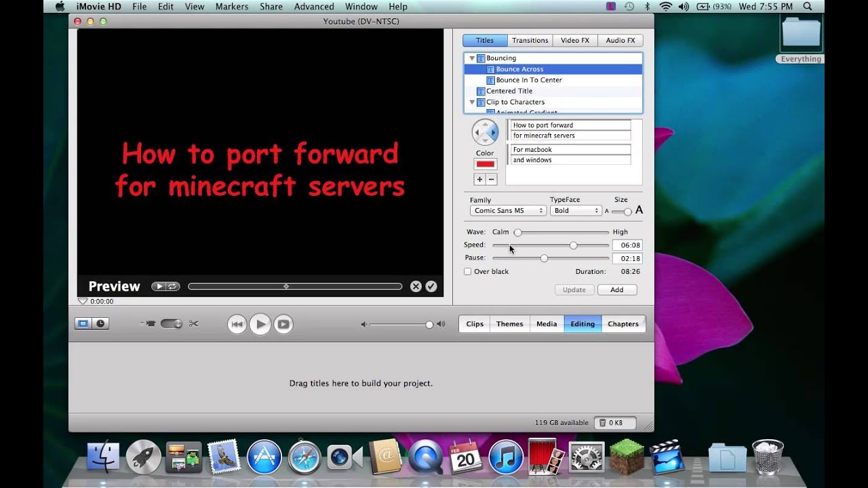Open Spotlight search in the menu bar
The height and width of the screenshot is (488, 868).
(808, 6)
